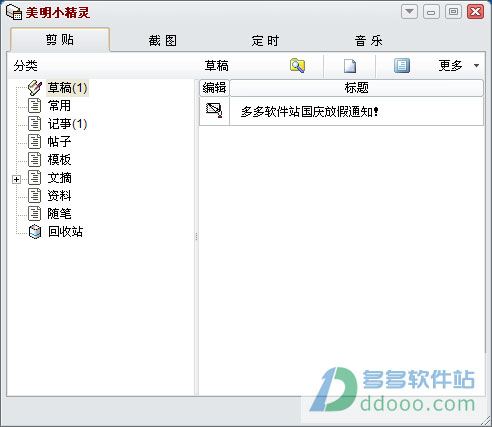Select the 草稿(1) category
492x427 pixels.
(67, 88)
